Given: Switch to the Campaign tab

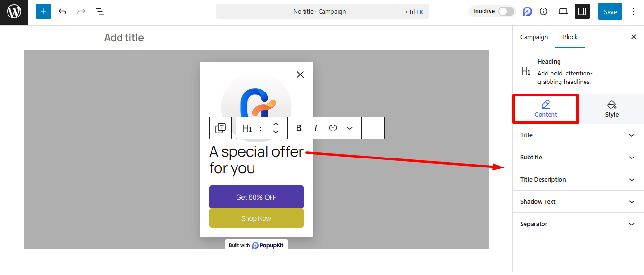Looking at the screenshot, I should (534, 37).
